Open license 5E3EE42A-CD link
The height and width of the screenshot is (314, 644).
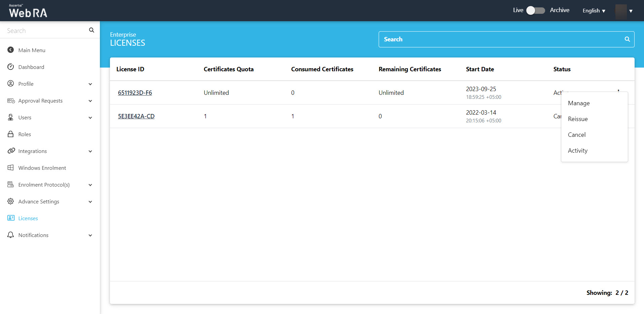pos(136,116)
